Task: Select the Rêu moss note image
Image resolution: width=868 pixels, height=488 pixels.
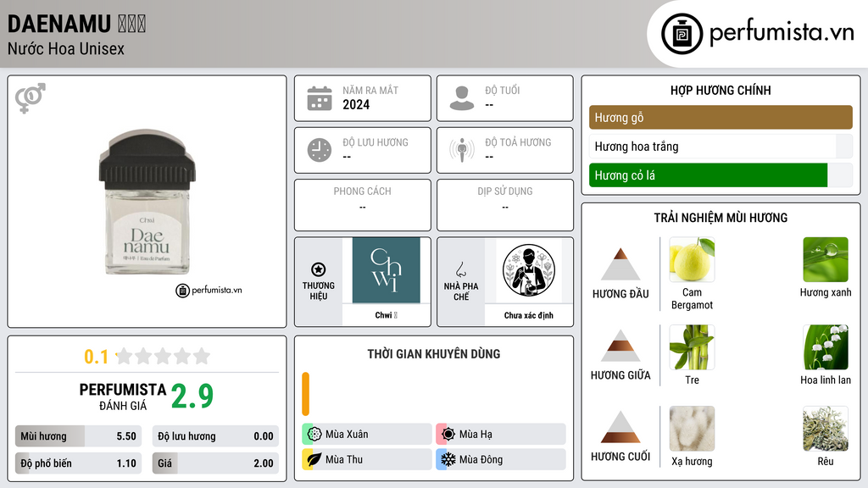Action: click(826, 428)
